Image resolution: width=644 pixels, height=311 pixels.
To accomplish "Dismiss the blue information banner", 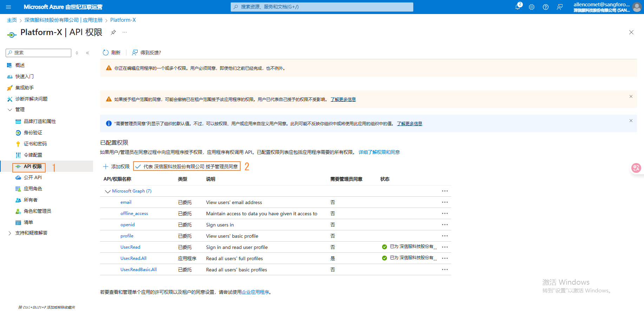I will click(631, 121).
